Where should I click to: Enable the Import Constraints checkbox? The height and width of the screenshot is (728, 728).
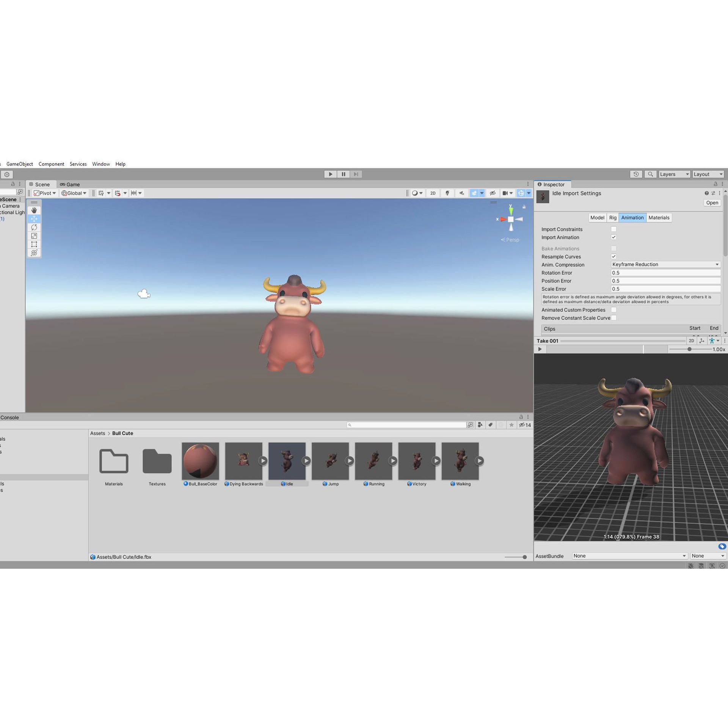[613, 229]
